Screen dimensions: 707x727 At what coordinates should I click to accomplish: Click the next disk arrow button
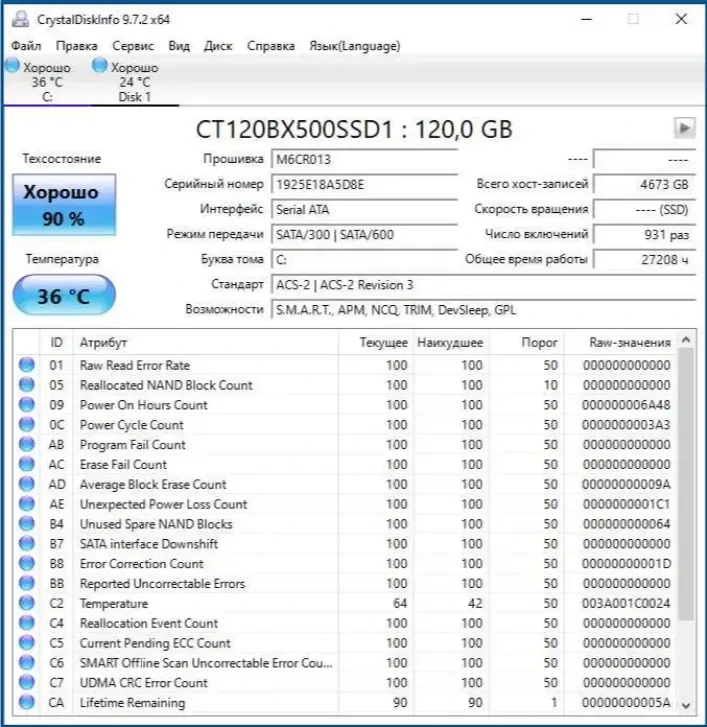click(x=684, y=128)
